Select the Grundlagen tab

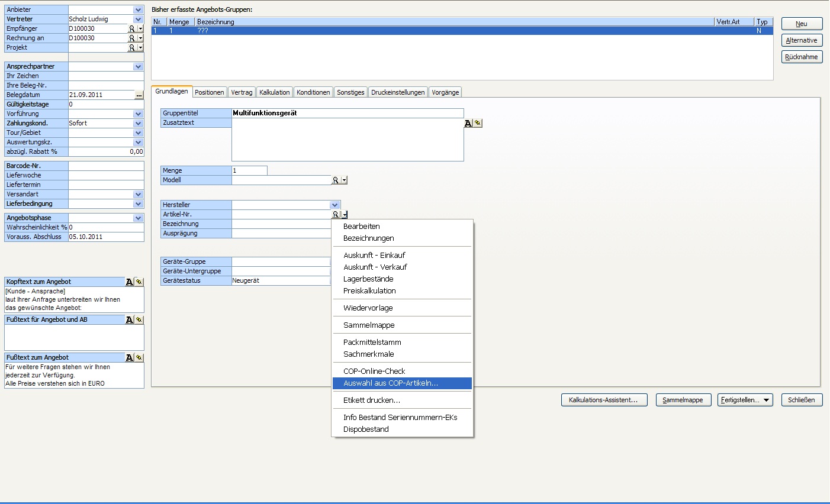[x=172, y=91]
